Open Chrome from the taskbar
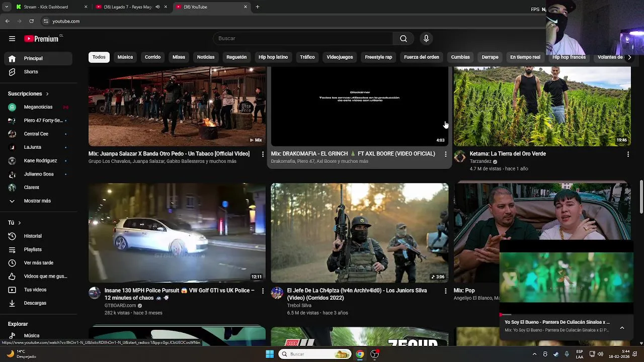The height and width of the screenshot is (362, 644). click(x=360, y=354)
